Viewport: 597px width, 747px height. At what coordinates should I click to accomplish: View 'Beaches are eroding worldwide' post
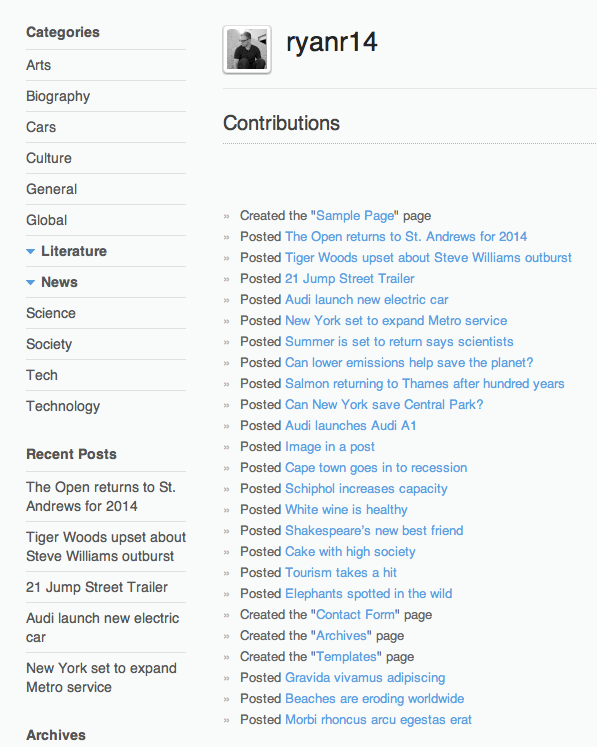pos(374,698)
